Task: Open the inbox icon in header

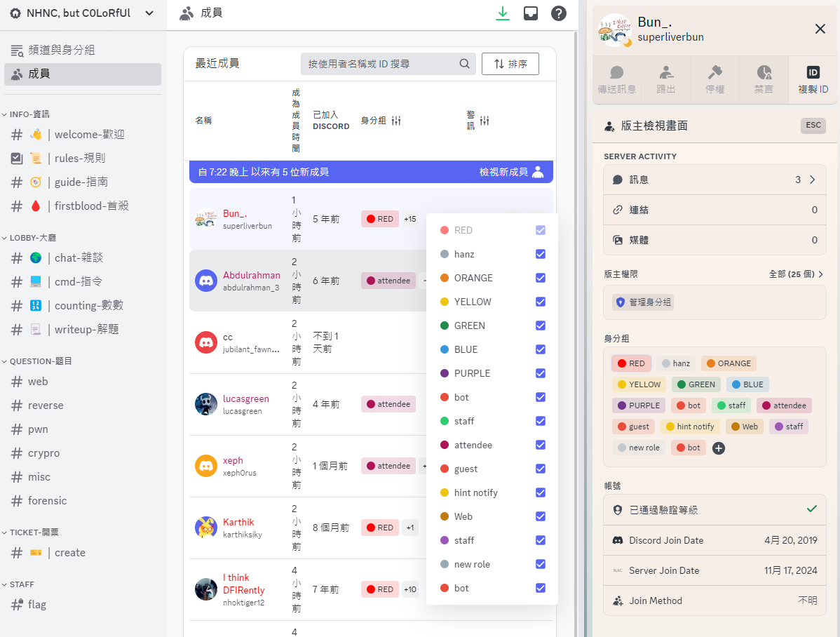Action: pos(530,13)
